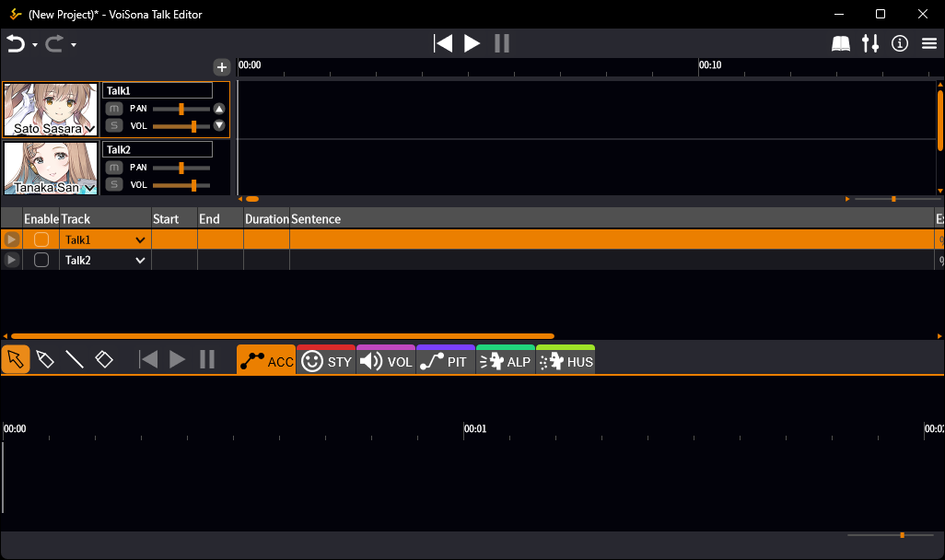Open the mixer sliders icon
The height and width of the screenshot is (560, 945).
(870, 43)
